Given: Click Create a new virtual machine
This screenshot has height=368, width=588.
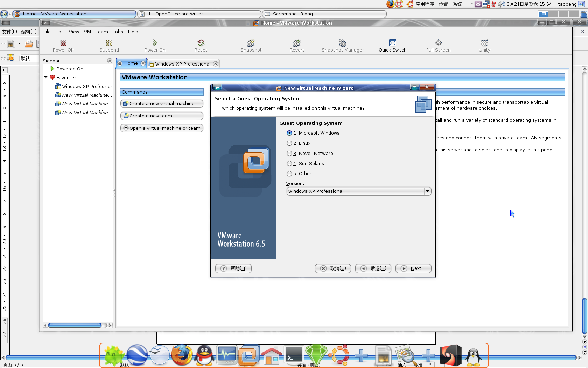Looking at the screenshot, I should click(162, 104).
